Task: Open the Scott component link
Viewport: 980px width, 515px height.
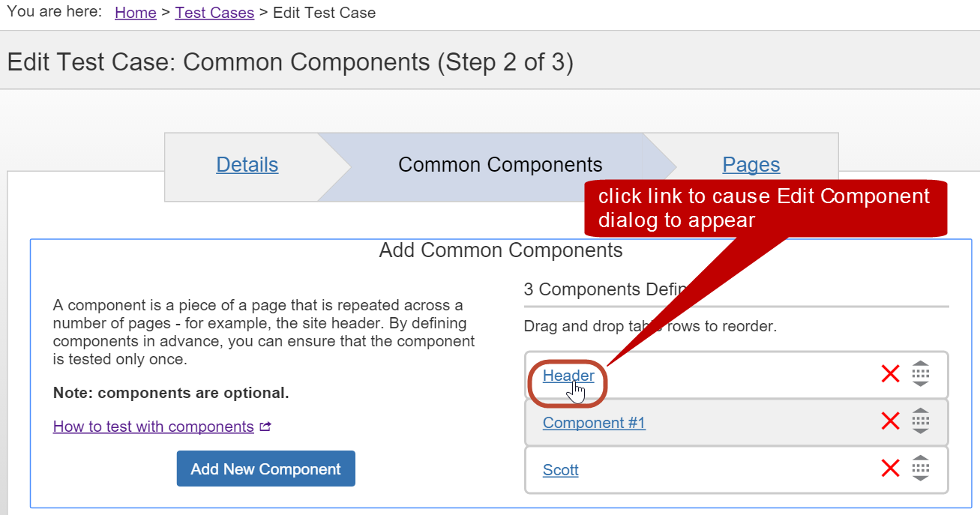Action: click(x=560, y=469)
